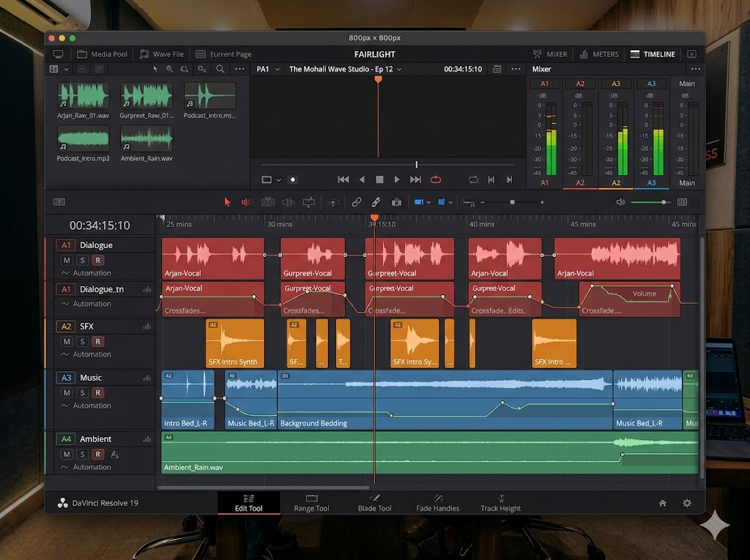This screenshot has width=750, height=560.
Task: Expand Automation under the Ambient track
Action: [x=86, y=467]
